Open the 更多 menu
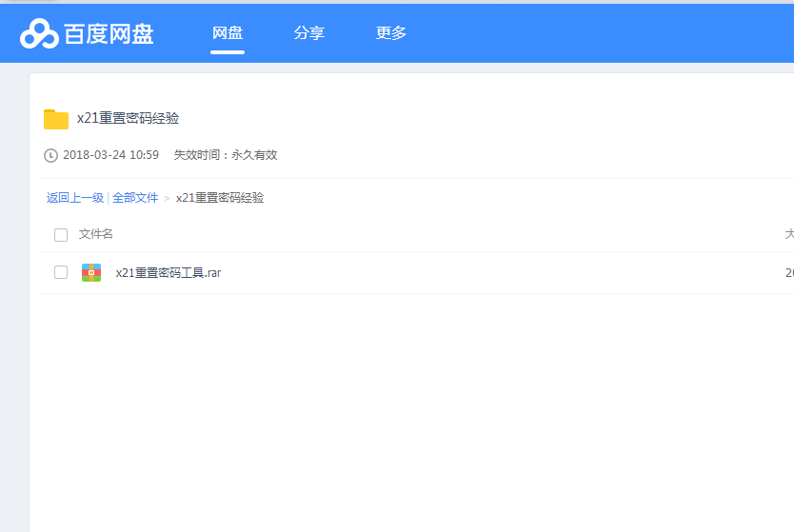 tap(391, 33)
